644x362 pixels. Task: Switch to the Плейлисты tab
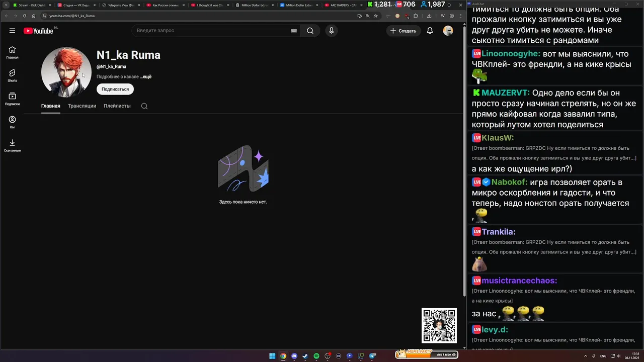pos(117,106)
